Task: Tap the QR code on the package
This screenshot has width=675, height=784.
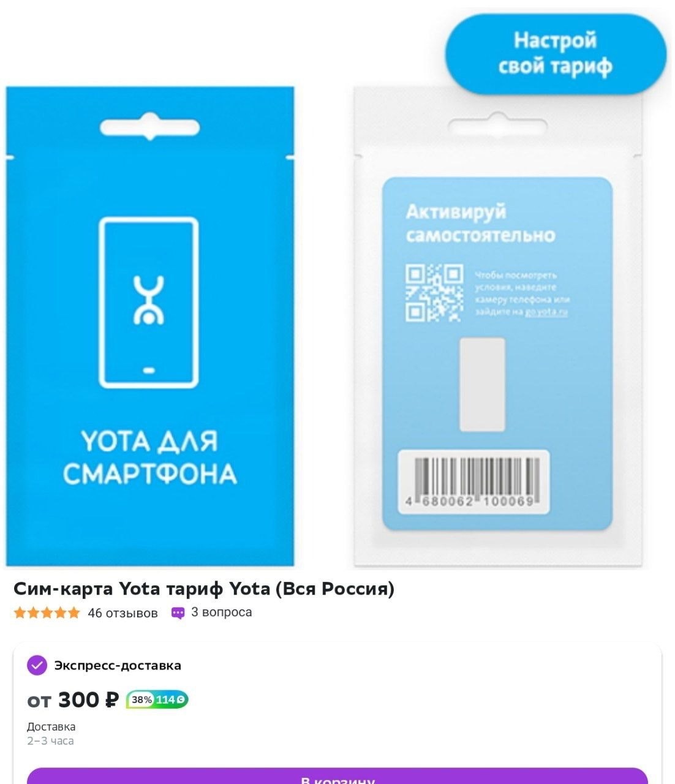Action: click(x=434, y=293)
